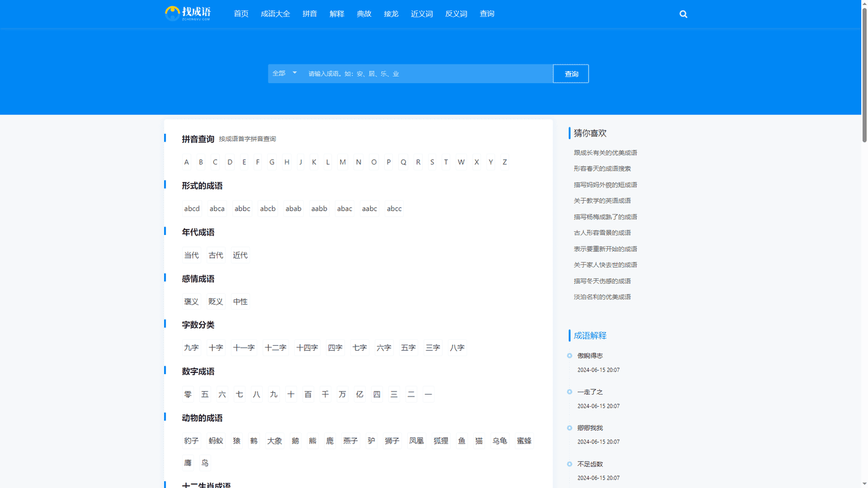Open 反义词 navigation item
The image size is (868, 488).
tap(456, 14)
